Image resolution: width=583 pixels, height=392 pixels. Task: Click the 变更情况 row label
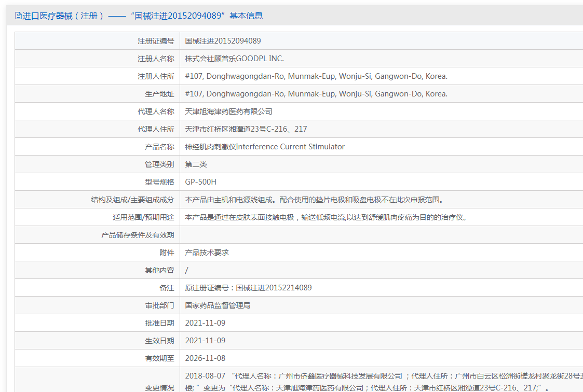(x=159, y=387)
